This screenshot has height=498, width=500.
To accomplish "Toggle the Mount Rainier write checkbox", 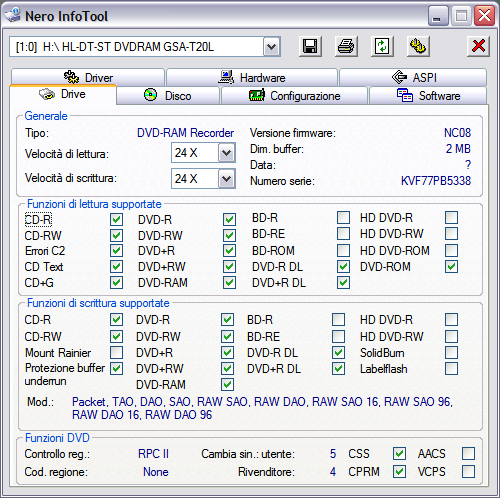I will (x=116, y=352).
